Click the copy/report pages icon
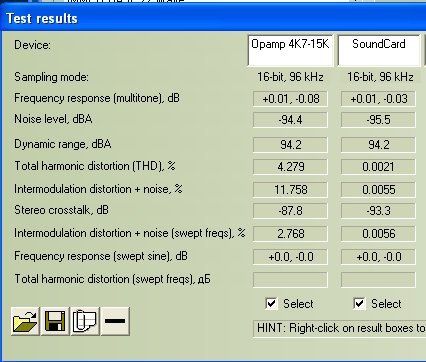 pyautogui.click(x=85, y=321)
